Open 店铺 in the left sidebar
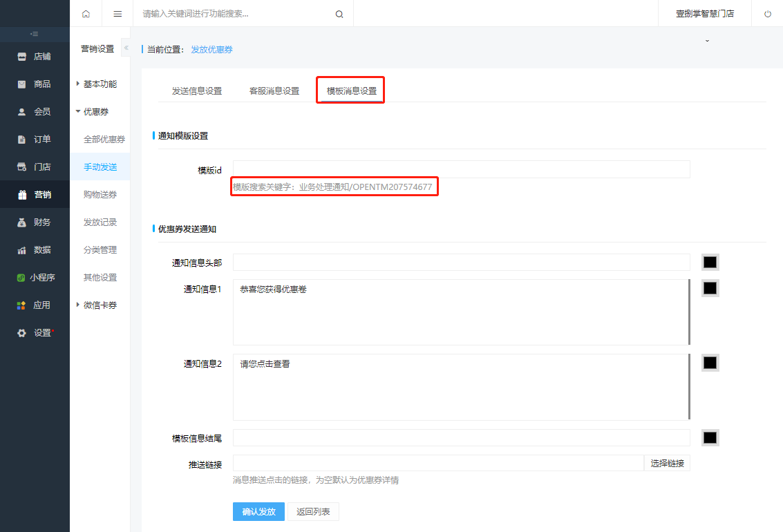 tap(35, 57)
